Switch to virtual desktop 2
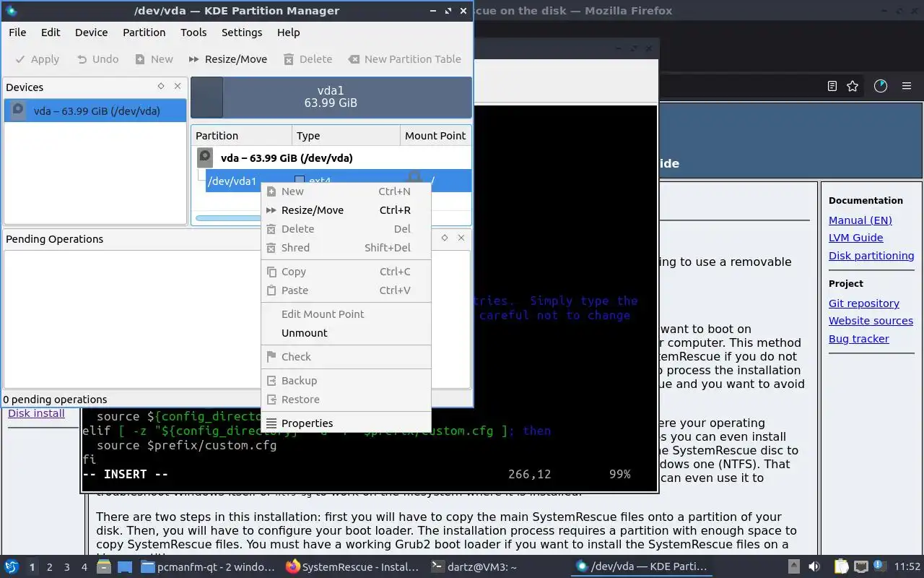Screen dimensions: 924x578 click(50, 567)
